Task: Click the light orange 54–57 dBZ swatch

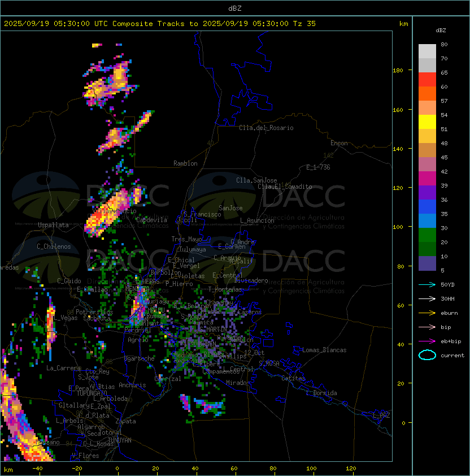Action: [x=427, y=108]
